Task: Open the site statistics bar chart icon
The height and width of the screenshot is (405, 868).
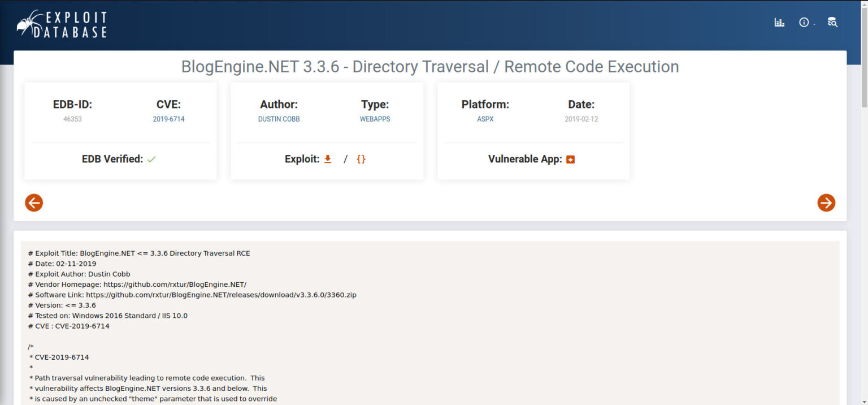Action: (779, 22)
